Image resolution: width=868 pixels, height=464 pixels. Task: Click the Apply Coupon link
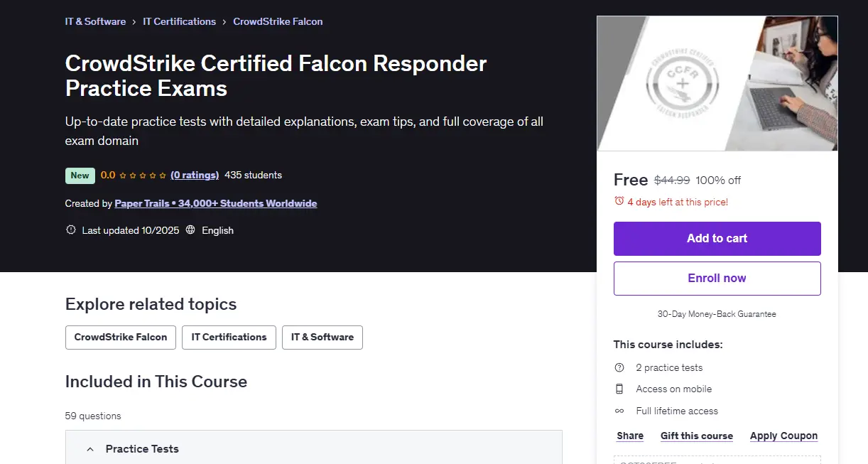click(784, 436)
